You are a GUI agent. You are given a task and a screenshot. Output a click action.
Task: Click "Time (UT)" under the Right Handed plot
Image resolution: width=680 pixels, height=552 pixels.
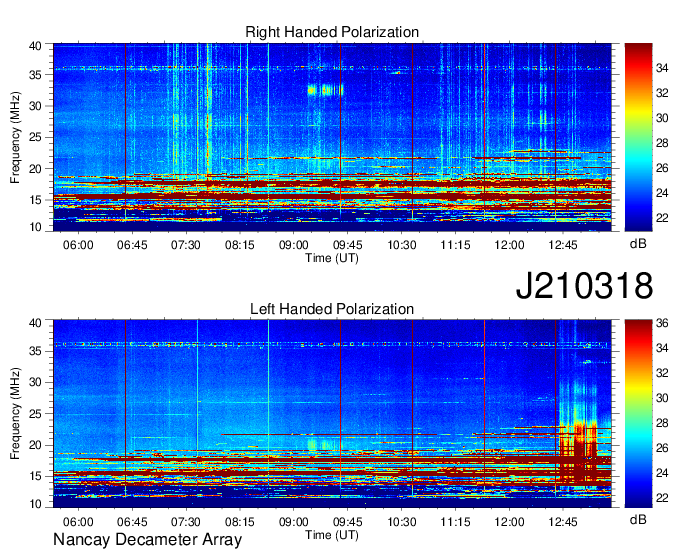(x=332, y=258)
